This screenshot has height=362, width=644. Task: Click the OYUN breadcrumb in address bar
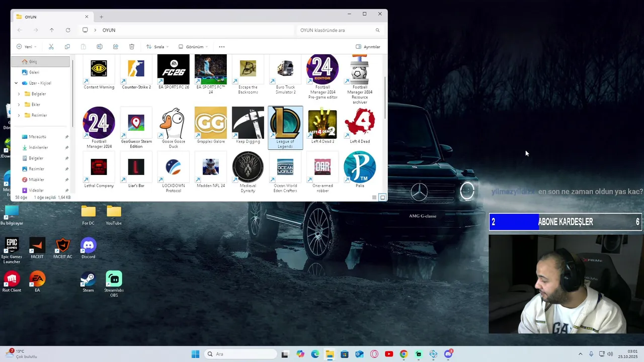[x=109, y=30]
